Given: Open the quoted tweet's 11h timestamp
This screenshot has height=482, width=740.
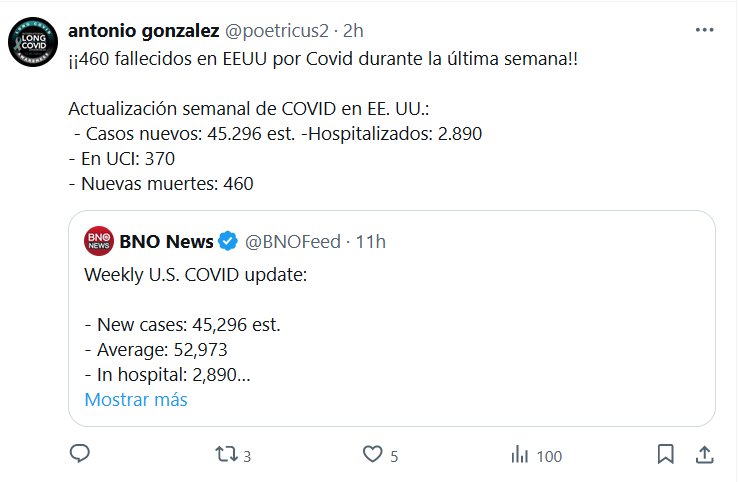Looking at the screenshot, I should 372,241.
